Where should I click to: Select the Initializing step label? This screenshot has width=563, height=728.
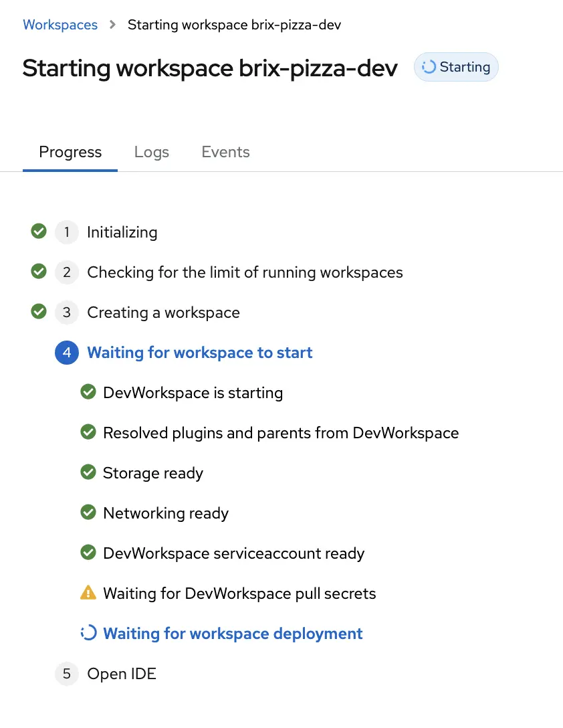[122, 232]
